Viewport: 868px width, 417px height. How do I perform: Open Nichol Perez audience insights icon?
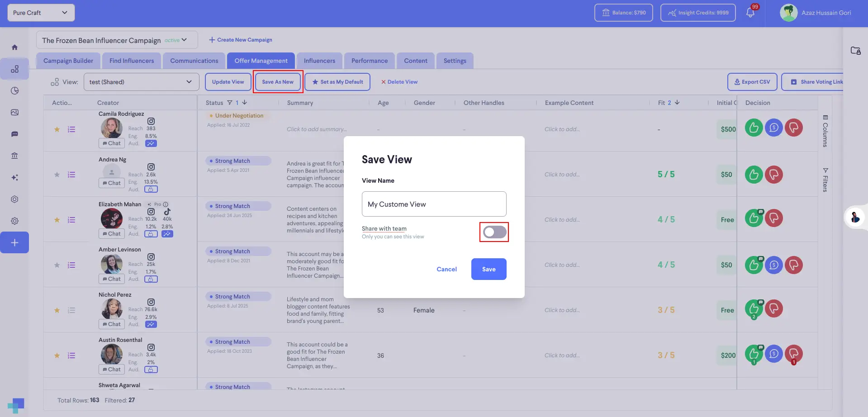151,324
